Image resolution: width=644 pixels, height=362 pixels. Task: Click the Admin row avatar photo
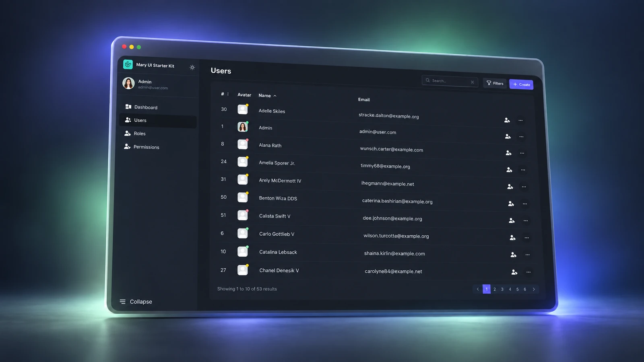click(243, 127)
